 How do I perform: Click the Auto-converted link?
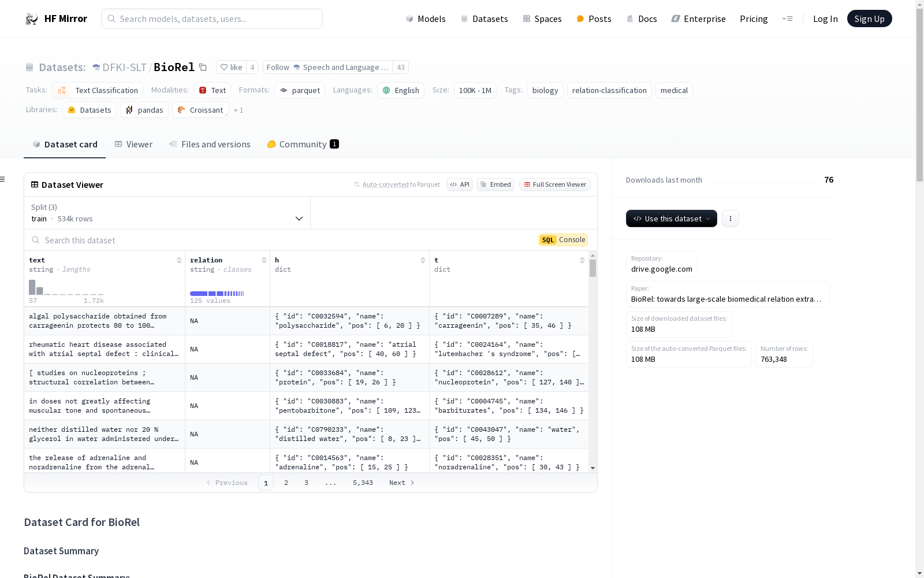(x=385, y=184)
